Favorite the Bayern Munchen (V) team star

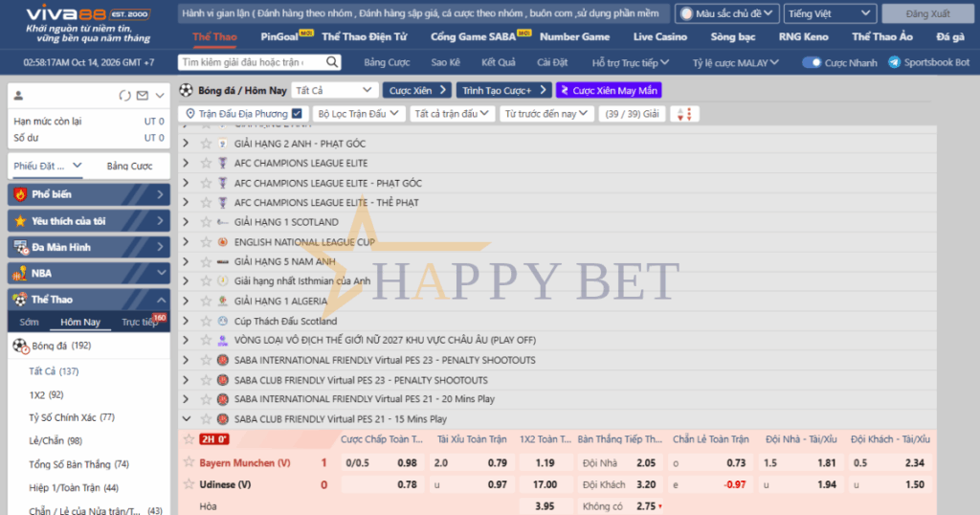(189, 462)
